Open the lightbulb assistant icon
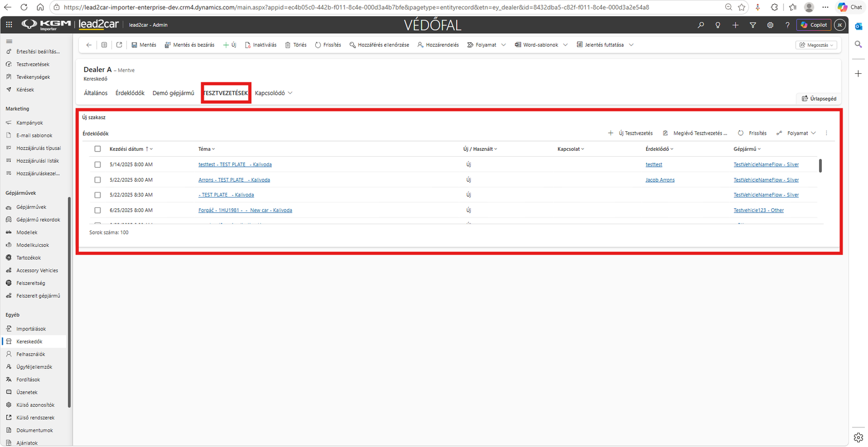 tap(718, 25)
